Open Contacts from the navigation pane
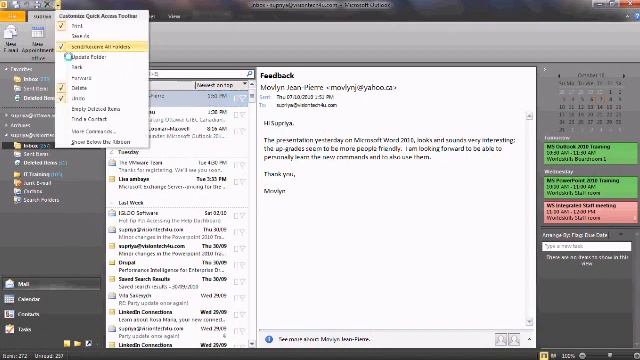 (x=28, y=314)
